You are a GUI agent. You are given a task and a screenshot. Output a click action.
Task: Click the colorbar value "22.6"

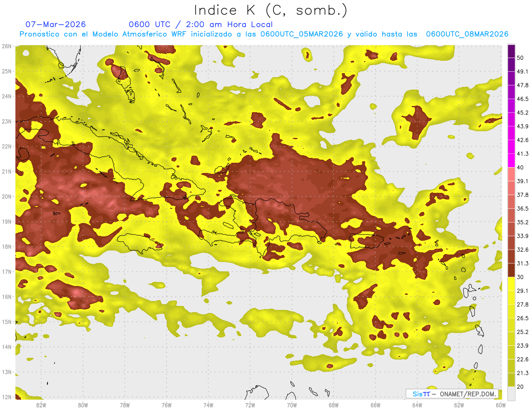coord(523,360)
